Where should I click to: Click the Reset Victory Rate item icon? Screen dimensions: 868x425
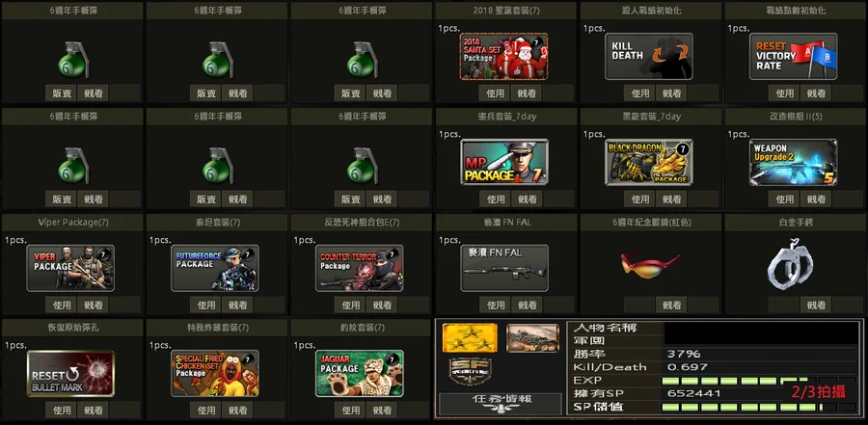[794, 57]
